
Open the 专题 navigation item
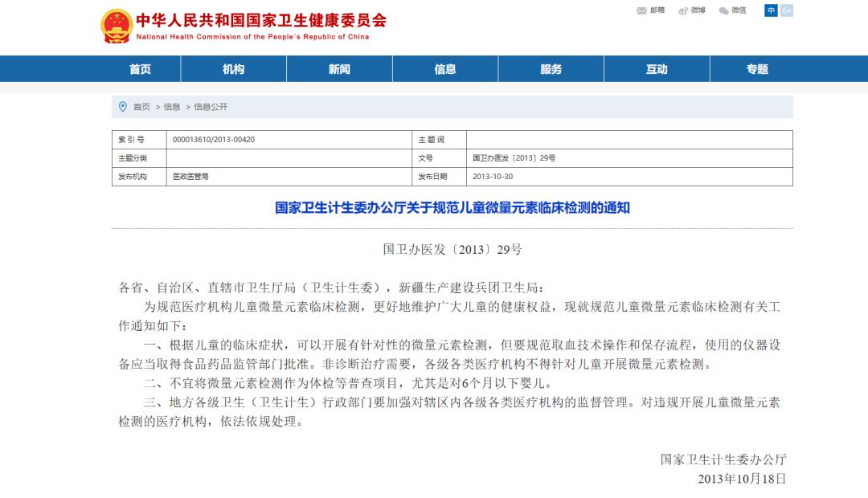click(x=755, y=69)
